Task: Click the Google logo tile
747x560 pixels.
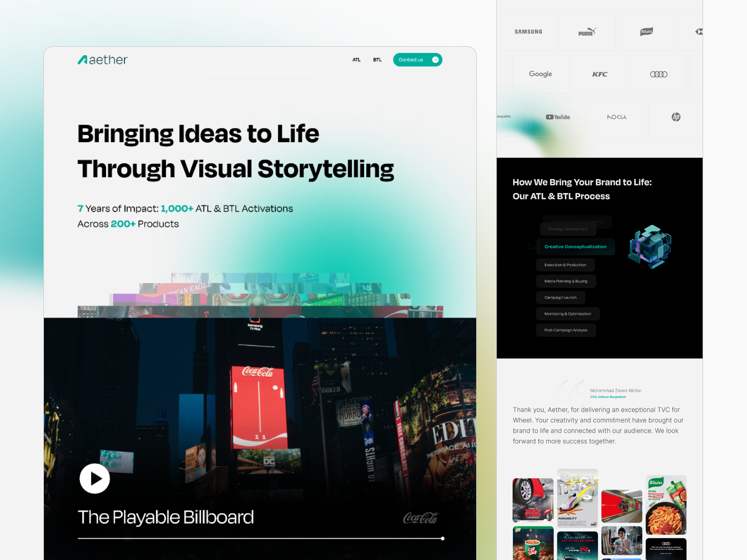Action: 540,74
